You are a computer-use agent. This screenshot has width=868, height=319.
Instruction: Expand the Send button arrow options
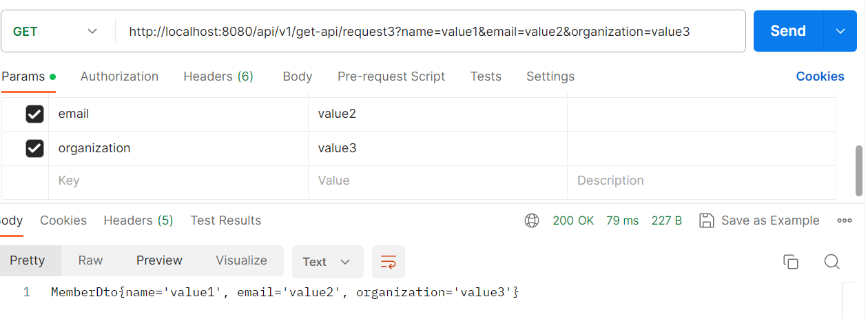(x=840, y=31)
